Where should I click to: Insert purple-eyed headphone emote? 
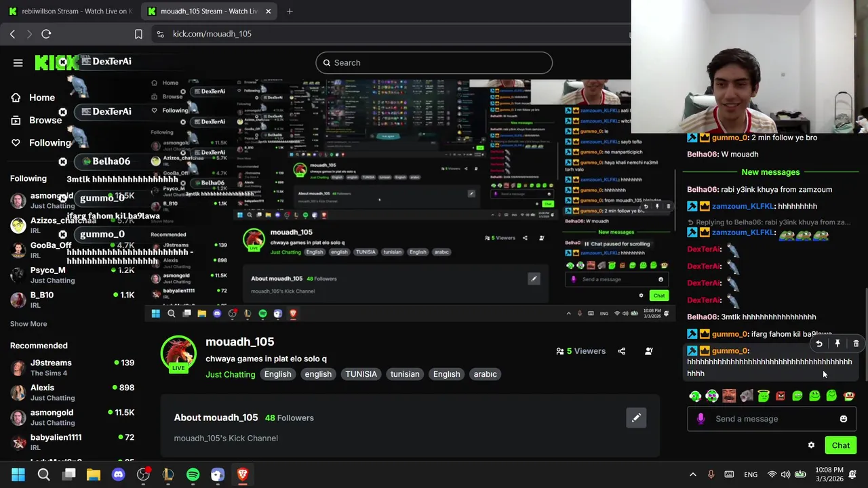712,396
